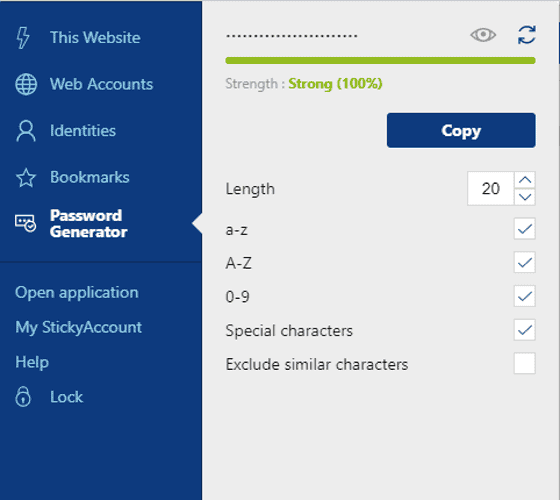Decrease password length with down arrow
This screenshot has width=560, height=500.
tap(525, 197)
